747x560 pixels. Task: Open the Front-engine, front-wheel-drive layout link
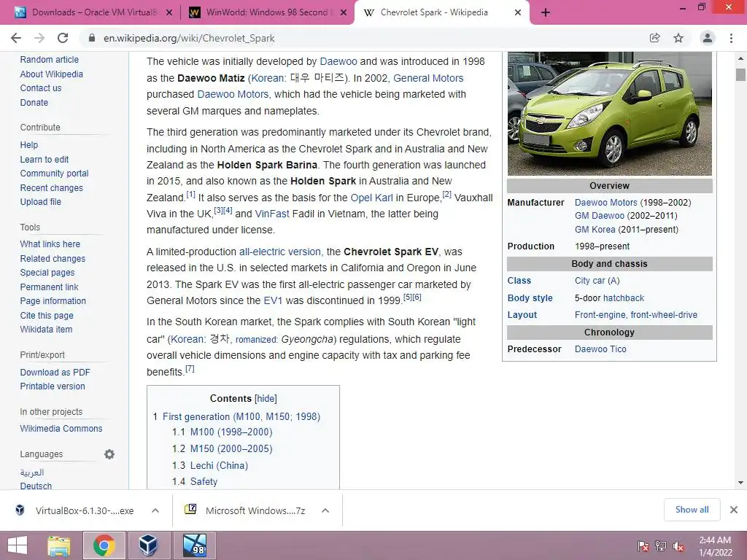coord(636,315)
